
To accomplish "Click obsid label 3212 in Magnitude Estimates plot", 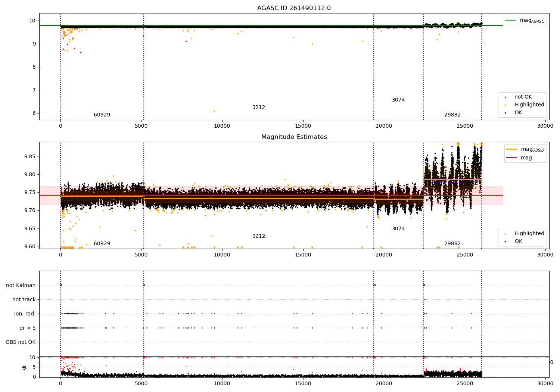I will coord(259,236).
